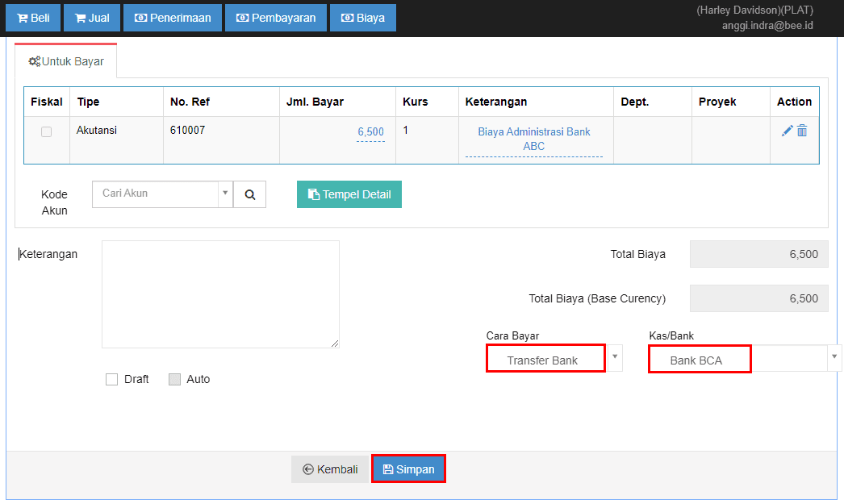The width and height of the screenshot is (844, 504).
Task: Tick the Fiskal checkbox for row 610007
Action: pos(46,131)
